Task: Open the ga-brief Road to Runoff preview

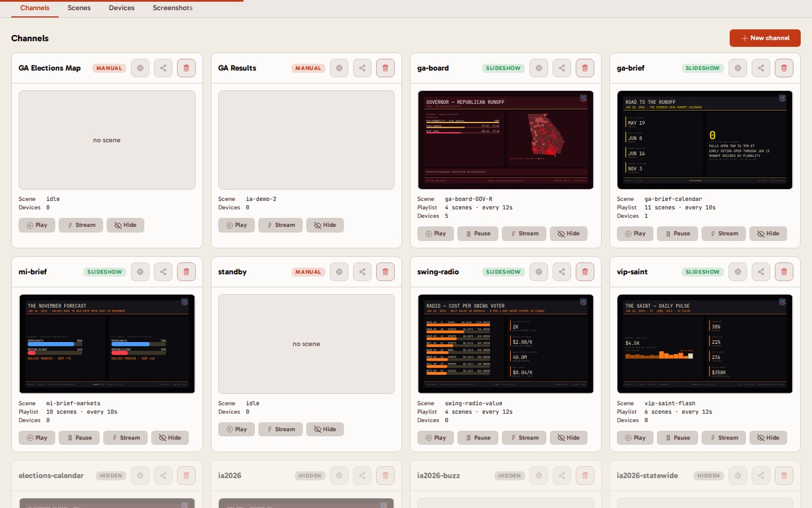Action: (x=705, y=140)
